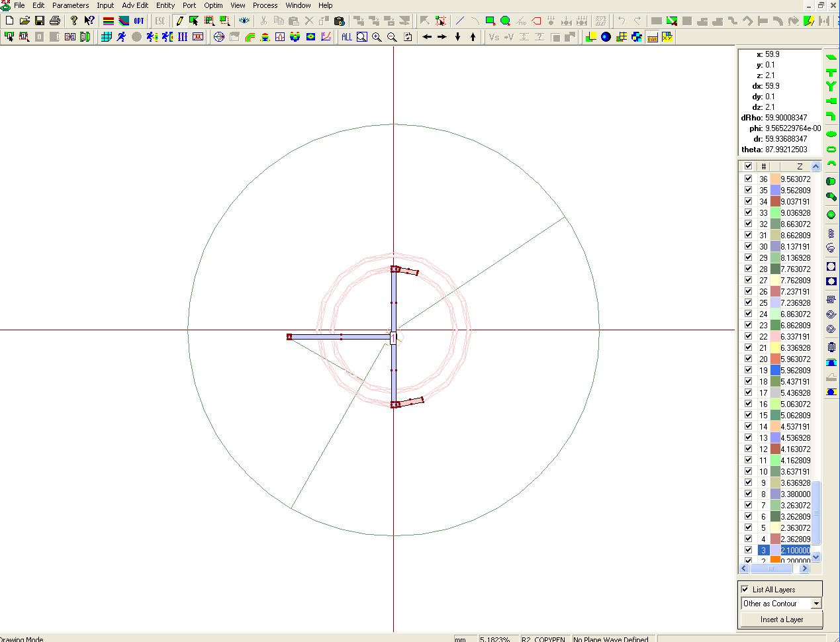Image resolution: width=840 pixels, height=642 pixels.
Task: Open the Adv Edit menu
Action: 135,5
